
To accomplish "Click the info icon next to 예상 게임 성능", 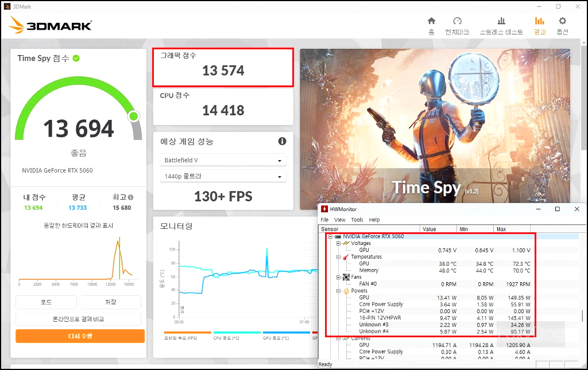I will tap(282, 141).
